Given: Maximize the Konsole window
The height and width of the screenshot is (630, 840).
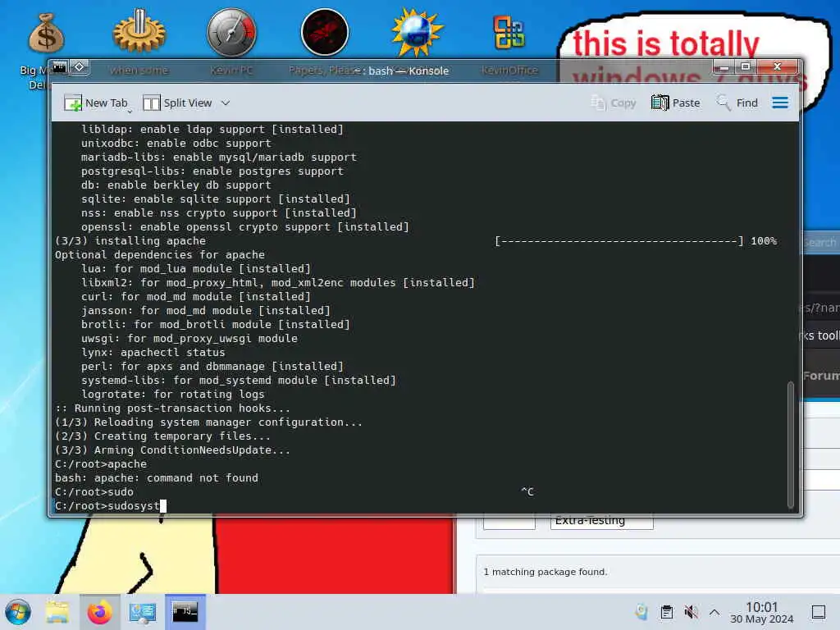Looking at the screenshot, I should 745,67.
